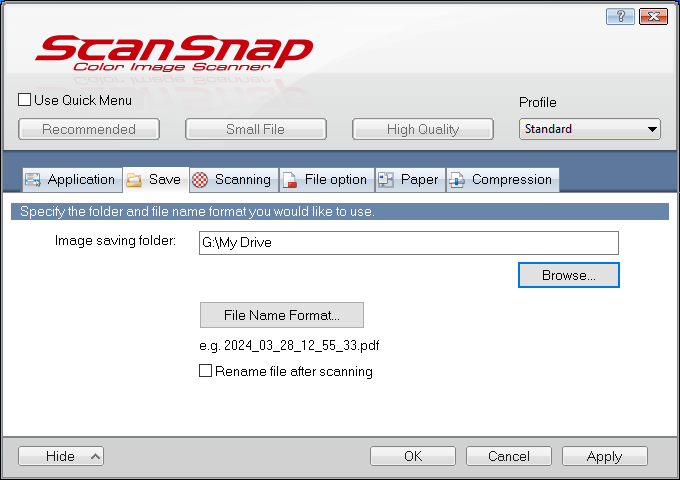Click the Save tab folder icon
The image size is (680, 480).
click(x=134, y=180)
